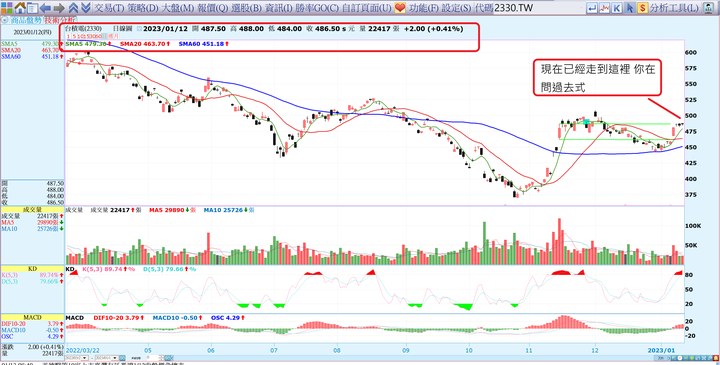Switch to the intraday line chart icon
The width and height of the screenshot is (720, 365).
tap(605, 8)
